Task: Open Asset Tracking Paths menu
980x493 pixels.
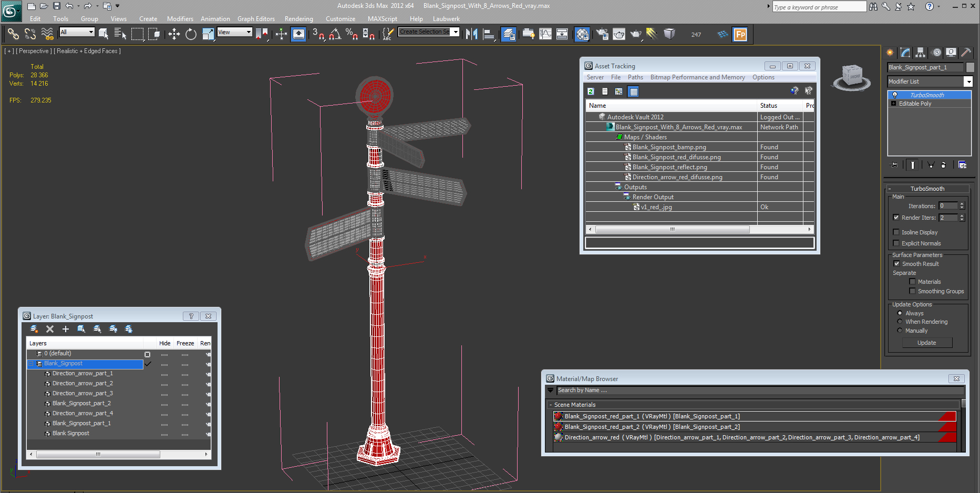Action: (635, 77)
